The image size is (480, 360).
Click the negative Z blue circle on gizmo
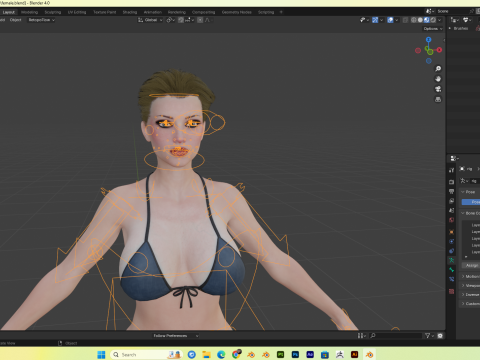pyautogui.click(x=429, y=61)
